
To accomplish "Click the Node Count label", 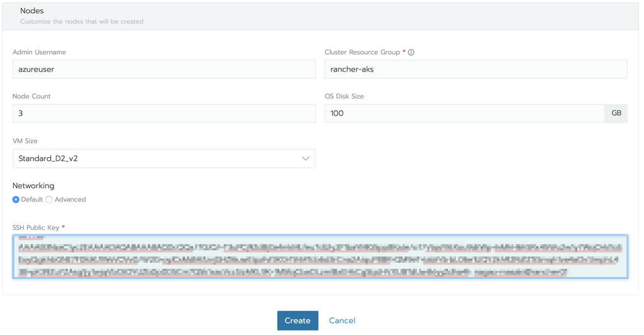I will [x=31, y=96].
